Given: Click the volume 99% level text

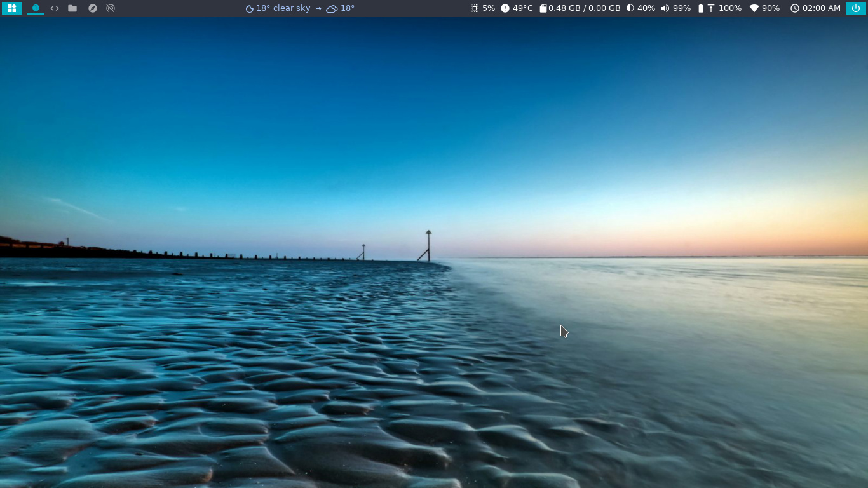Looking at the screenshot, I should (x=682, y=8).
